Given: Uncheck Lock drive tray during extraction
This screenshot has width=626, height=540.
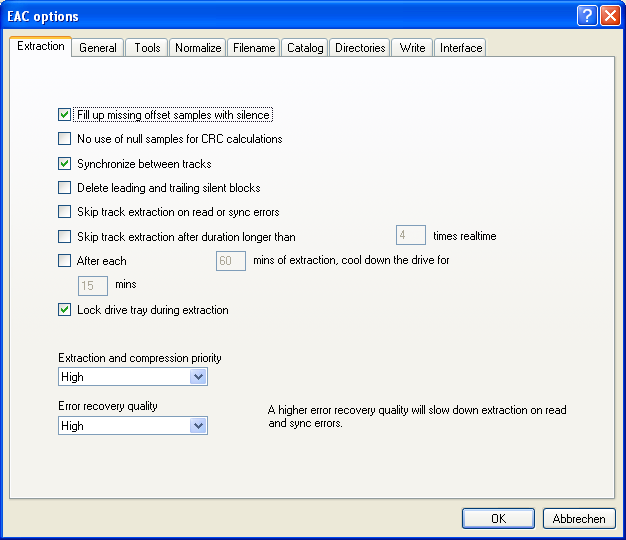Looking at the screenshot, I should 65,310.
